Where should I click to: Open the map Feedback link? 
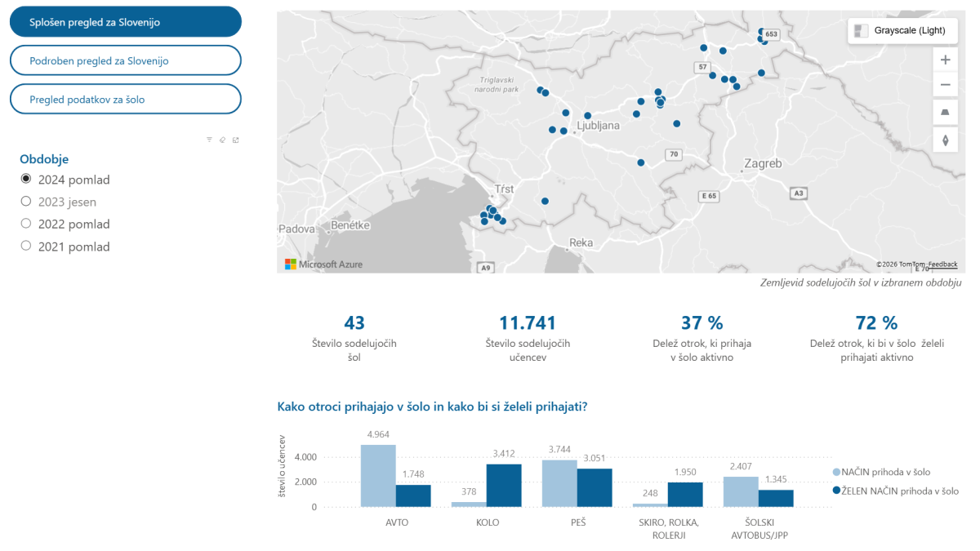click(x=942, y=264)
